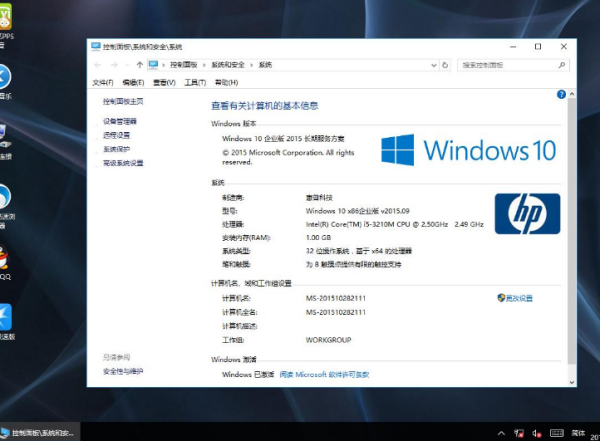The height and width of the screenshot is (441, 600).
Task: Go up one level with up arrow
Action: coord(140,65)
